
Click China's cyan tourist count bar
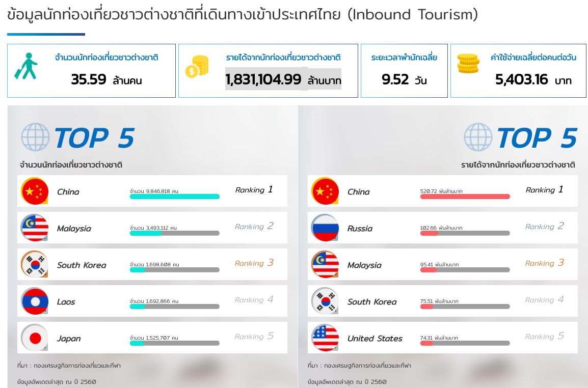pos(174,197)
